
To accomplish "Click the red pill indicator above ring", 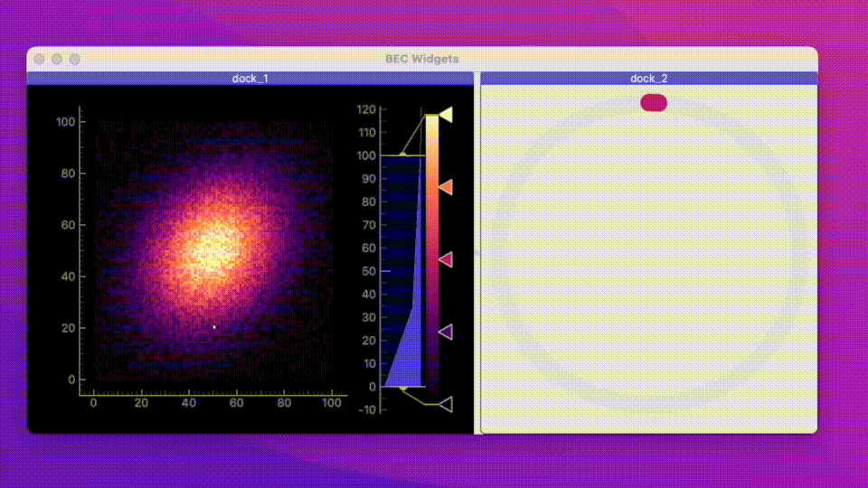I will (654, 103).
